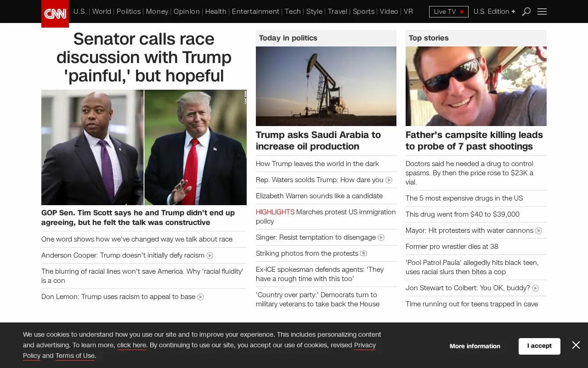The width and height of the screenshot is (588, 368).
Task: Open the Health section
Action: (x=216, y=11)
